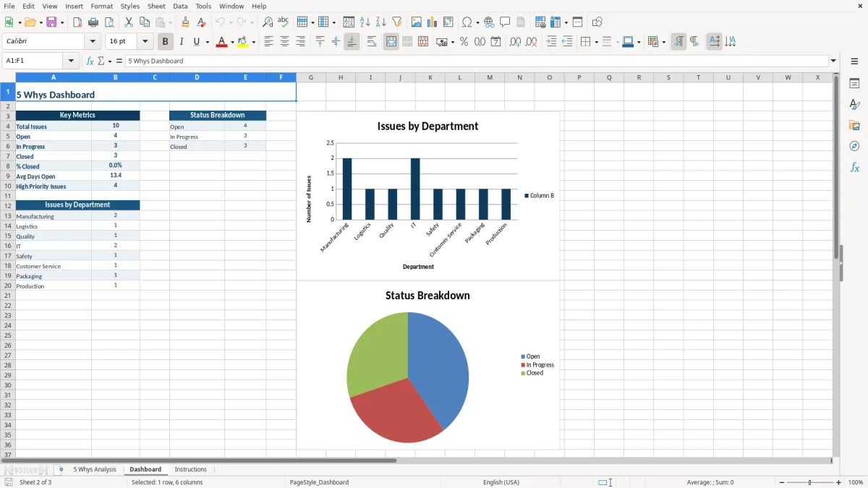Open sidebar Navigator deck
Screen dimensions: 868x488
(x=854, y=146)
